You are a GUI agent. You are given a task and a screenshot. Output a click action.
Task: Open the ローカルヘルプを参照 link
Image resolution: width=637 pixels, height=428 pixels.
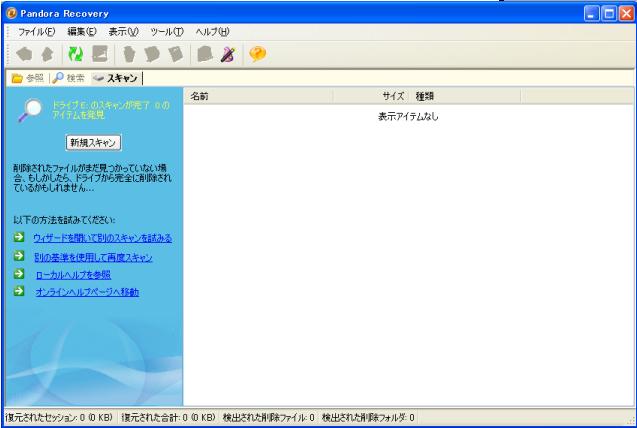pos(73,275)
